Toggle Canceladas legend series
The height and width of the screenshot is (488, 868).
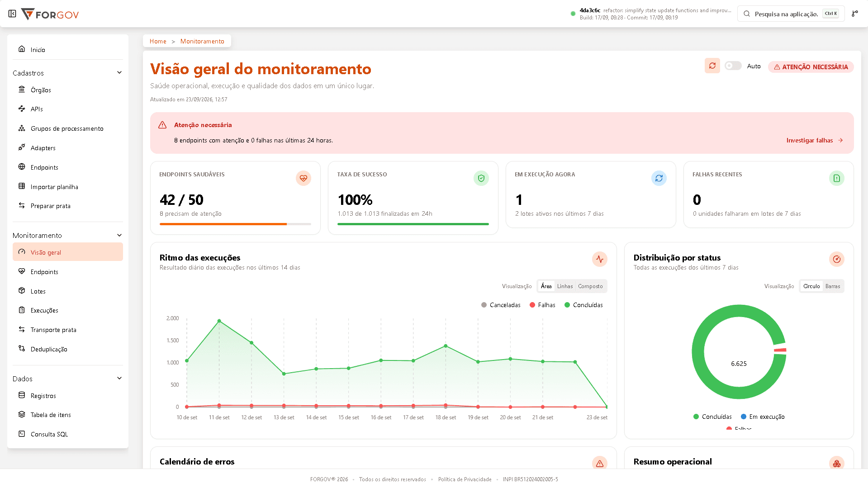(501, 305)
